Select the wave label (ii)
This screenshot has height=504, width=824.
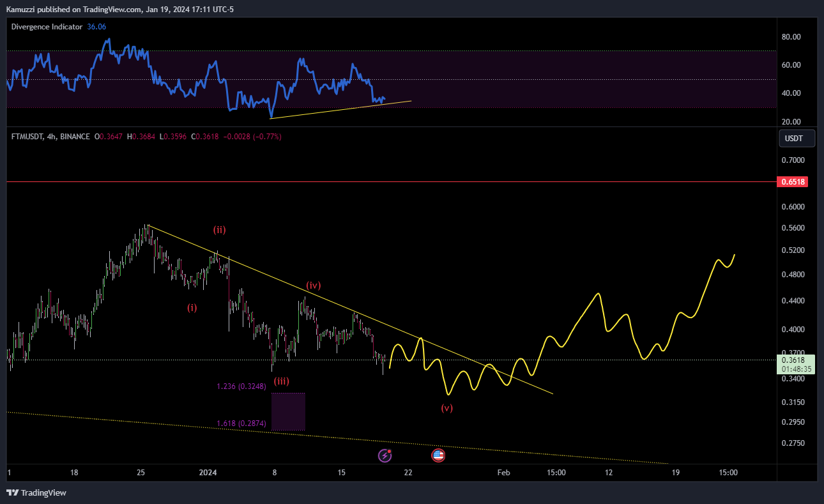[x=220, y=229]
